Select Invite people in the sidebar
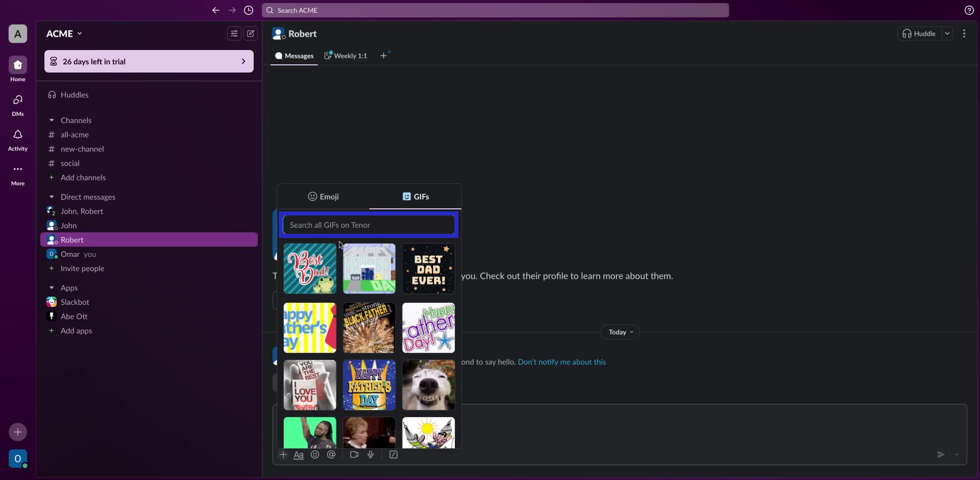 (x=82, y=269)
